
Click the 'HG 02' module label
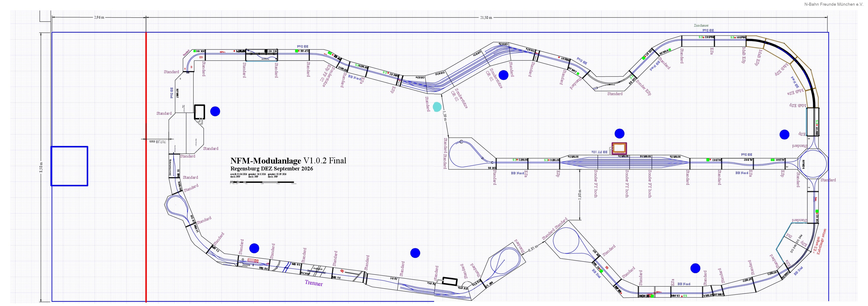click(192, 219)
